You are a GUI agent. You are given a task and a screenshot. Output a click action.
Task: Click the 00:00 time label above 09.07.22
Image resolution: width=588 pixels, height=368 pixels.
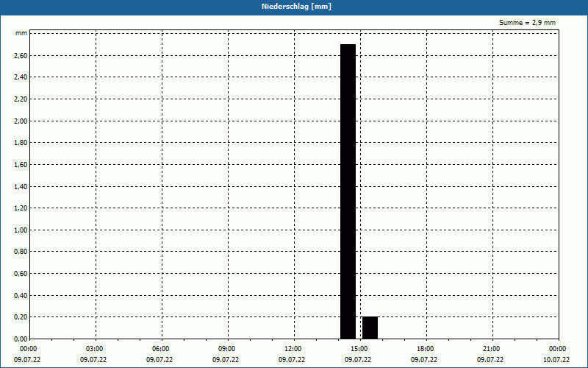click(29, 349)
